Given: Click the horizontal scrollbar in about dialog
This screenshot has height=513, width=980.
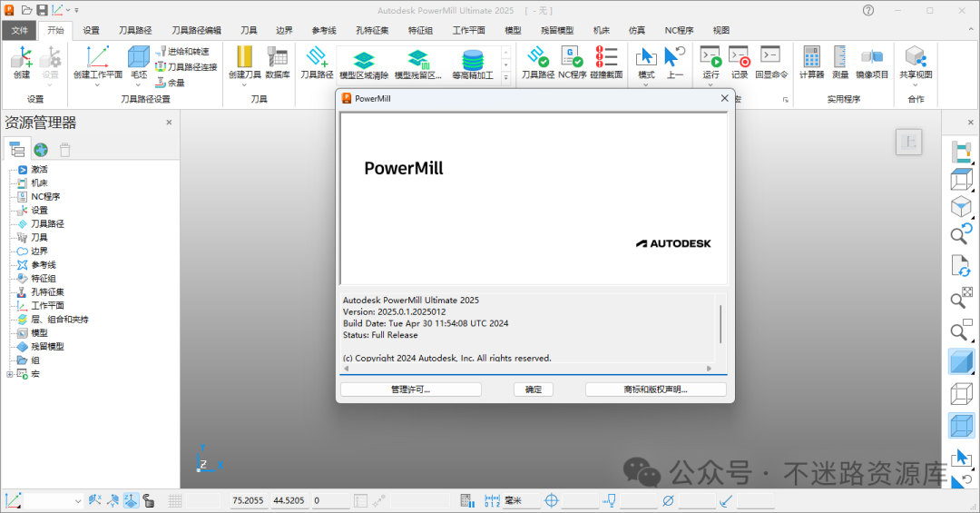Looking at the screenshot, I should [527, 369].
